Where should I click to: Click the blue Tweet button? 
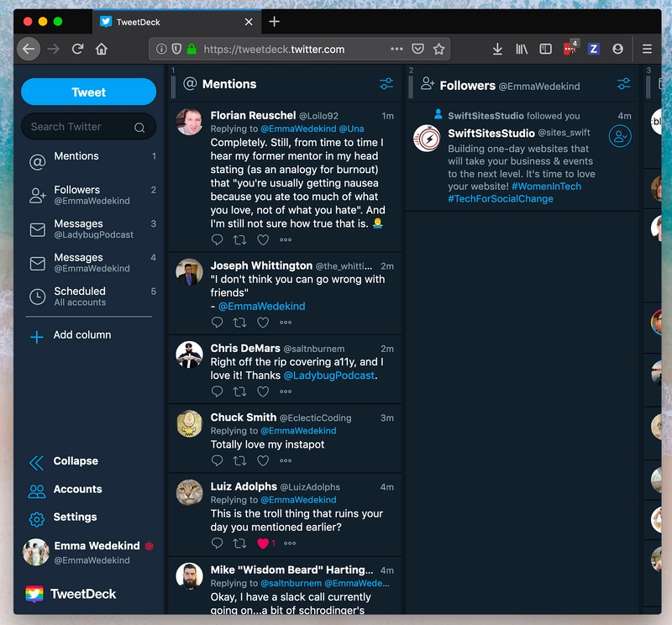88,92
